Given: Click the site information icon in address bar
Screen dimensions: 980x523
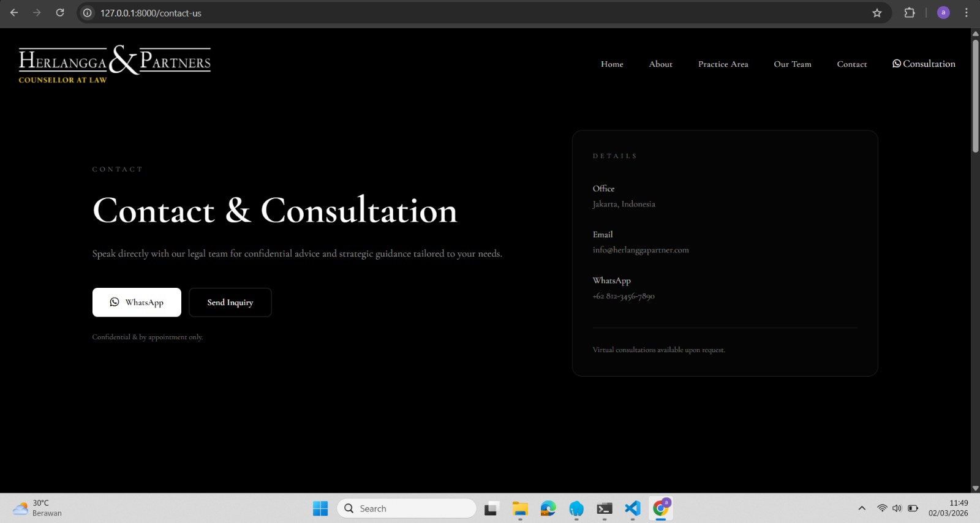Looking at the screenshot, I should (x=88, y=13).
